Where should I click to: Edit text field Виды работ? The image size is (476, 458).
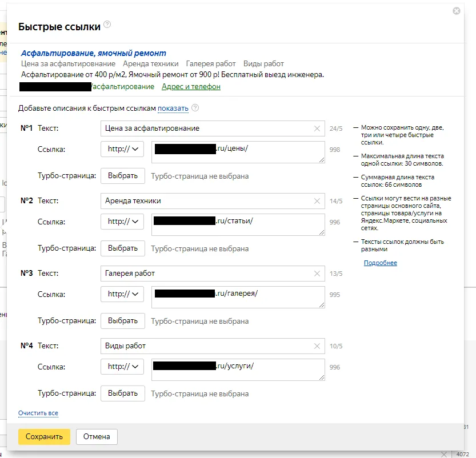pyautogui.click(x=213, y=346)
